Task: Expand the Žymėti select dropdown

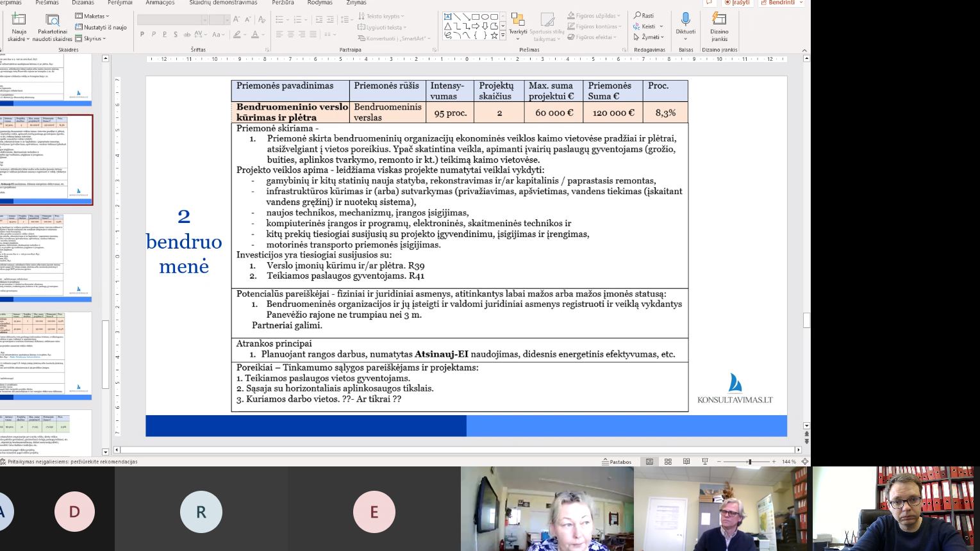Action: [649, 37]
